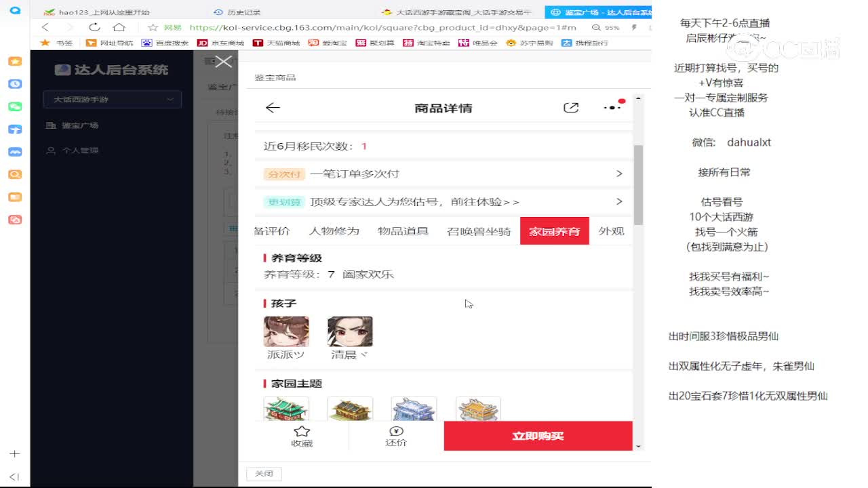Open 网址导航 bookmark

click(109, 43)
